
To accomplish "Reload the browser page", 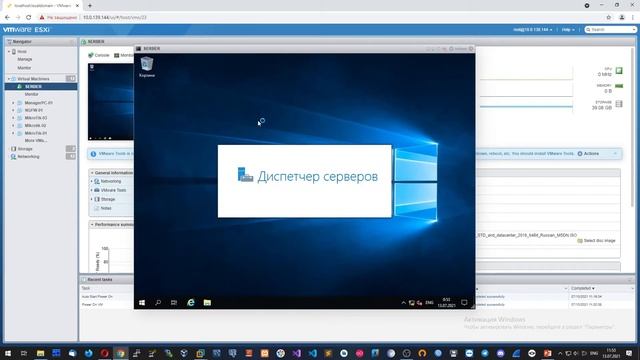I will pos(29,18).
